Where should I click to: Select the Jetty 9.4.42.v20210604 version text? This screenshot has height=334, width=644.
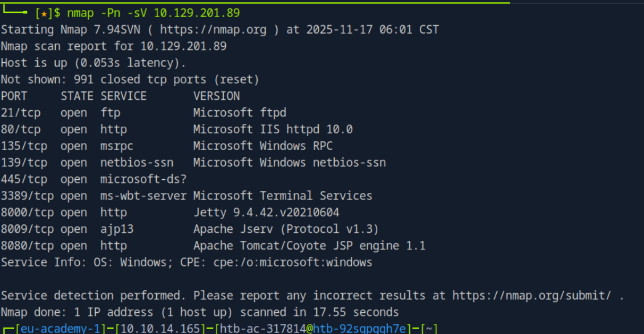[266, 212]
